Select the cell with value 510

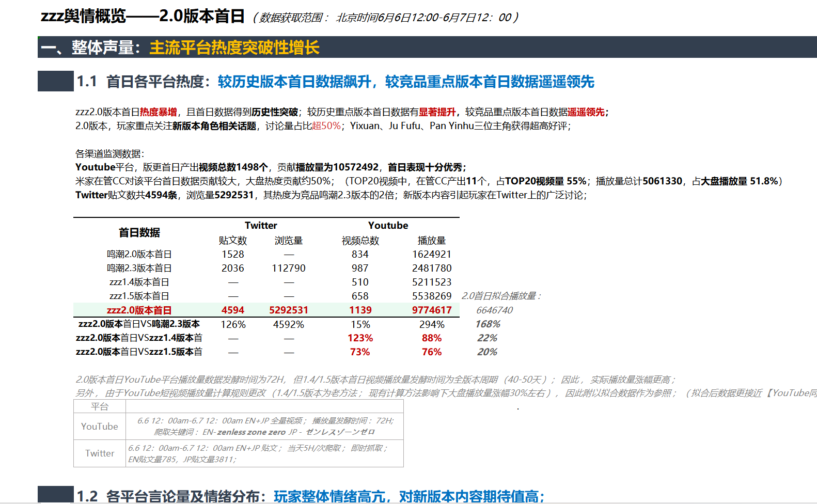pos(360,282)
